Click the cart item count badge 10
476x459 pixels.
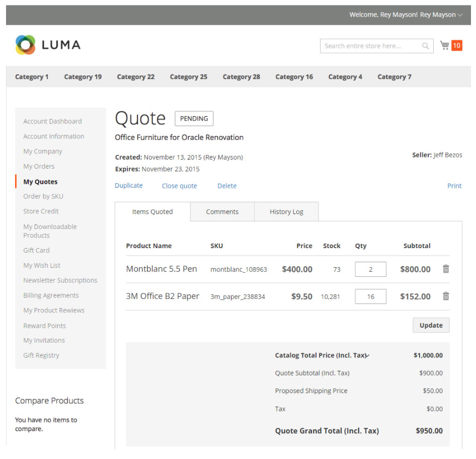[456, 45]
